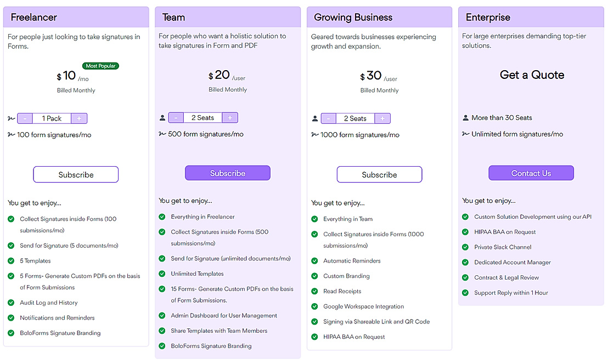Click the checkmark beside "Everything in Freelancer"
The image size is (608, 364).
(x=162, y=217)
